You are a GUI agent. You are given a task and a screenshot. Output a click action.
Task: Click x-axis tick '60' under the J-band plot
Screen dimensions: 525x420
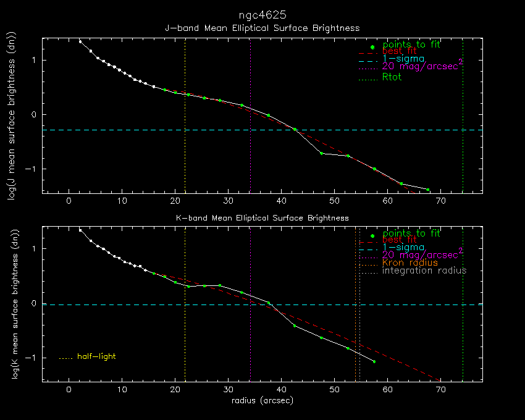(x=388, y=201)
